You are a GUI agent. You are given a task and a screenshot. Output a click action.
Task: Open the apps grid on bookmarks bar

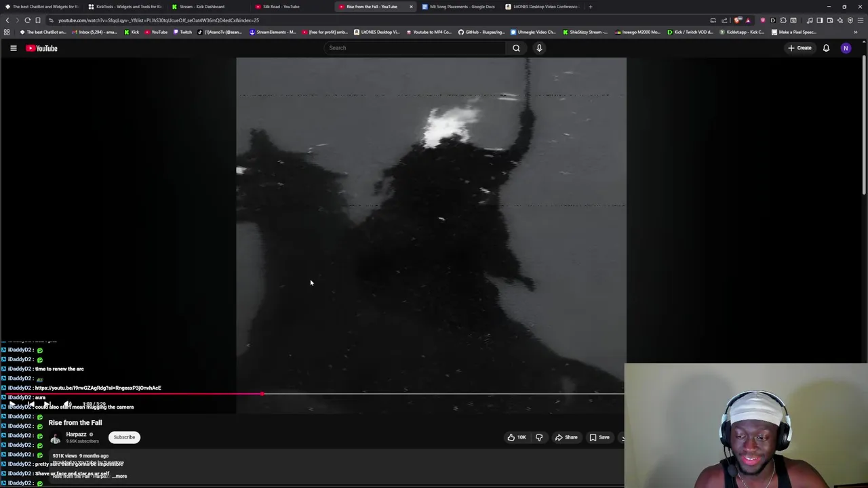7,32
